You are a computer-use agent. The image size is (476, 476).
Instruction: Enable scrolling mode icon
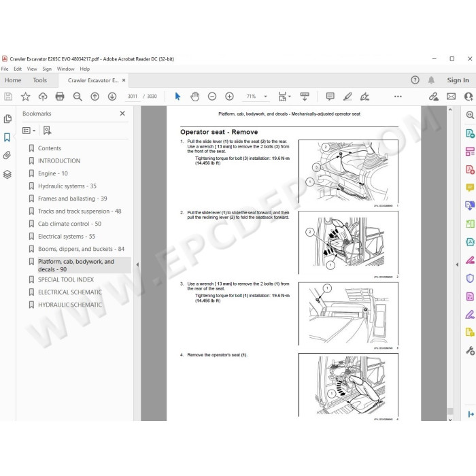(305, 97)
